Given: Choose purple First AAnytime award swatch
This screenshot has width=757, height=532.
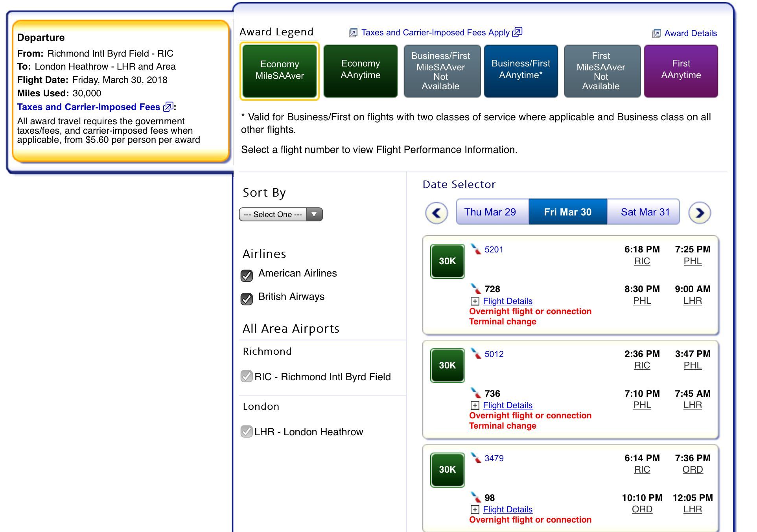Looking at the screenshot, I should point(681,71).
